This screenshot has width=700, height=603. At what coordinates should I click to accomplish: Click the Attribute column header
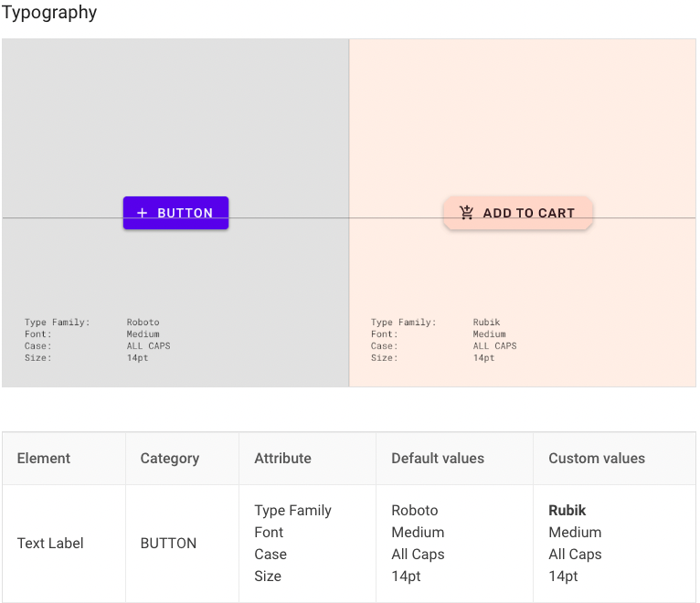click(282, 458)
